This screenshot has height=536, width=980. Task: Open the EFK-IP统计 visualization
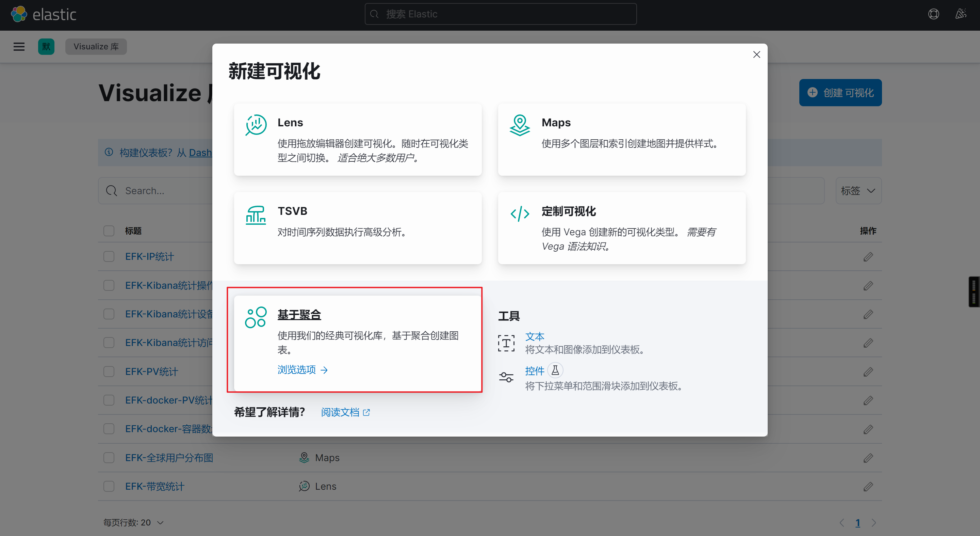click(149, 257)
